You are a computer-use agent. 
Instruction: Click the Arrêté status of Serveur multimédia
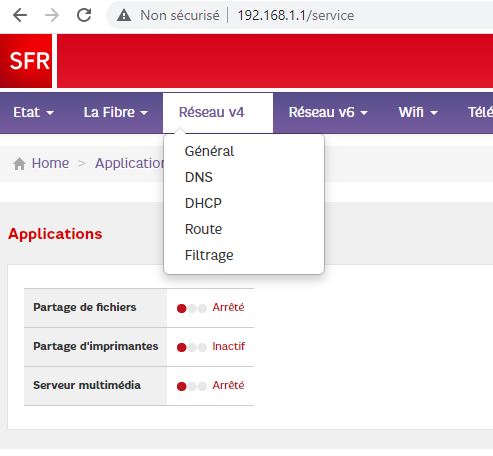pos(228,385)
